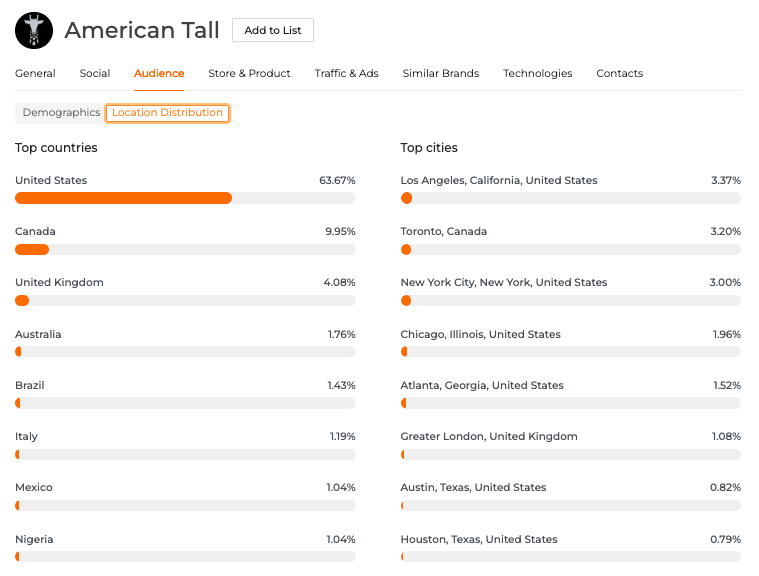Open the Similar Brands tab
Viewport: 759px width, 576px height.
pos(440,73)
